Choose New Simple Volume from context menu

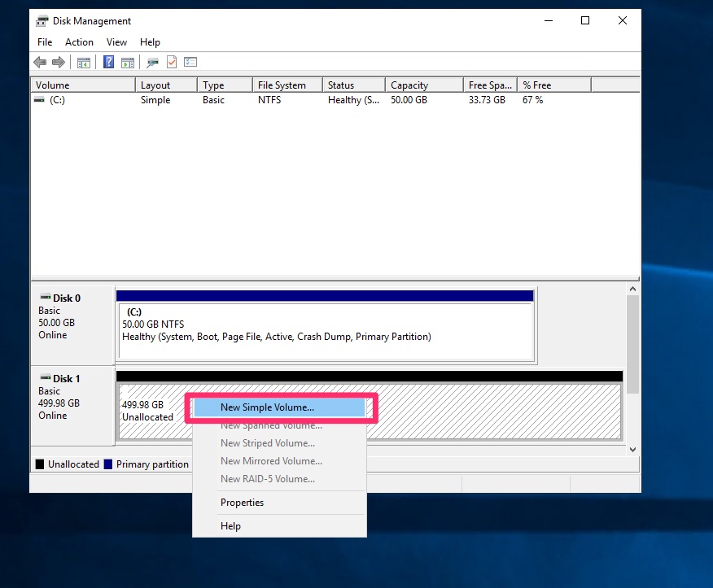tap(267, 407)
